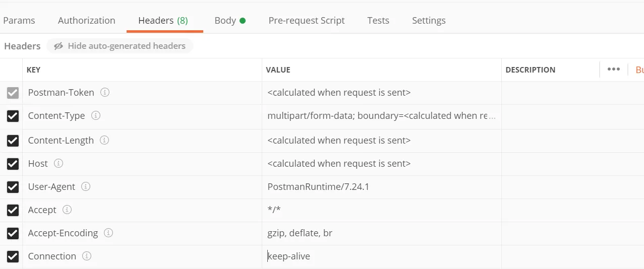Click info icon next to Connection
This screenshot has width=644, height=269.
click(87, 256)
